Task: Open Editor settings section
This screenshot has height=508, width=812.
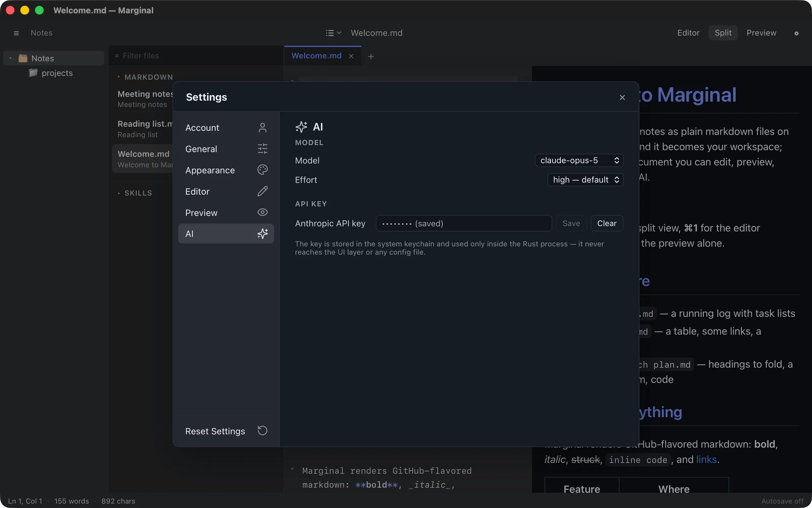Action: [226, 191]
